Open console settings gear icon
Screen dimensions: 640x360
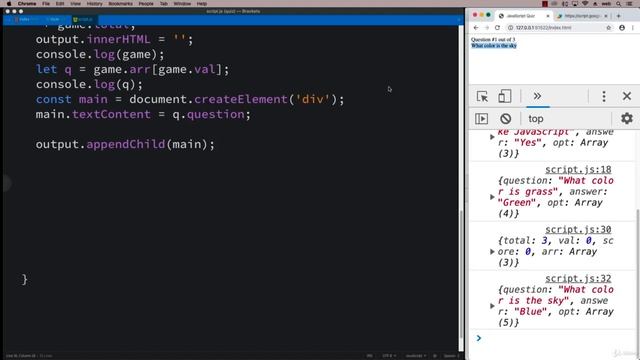(x=627, y=118)
